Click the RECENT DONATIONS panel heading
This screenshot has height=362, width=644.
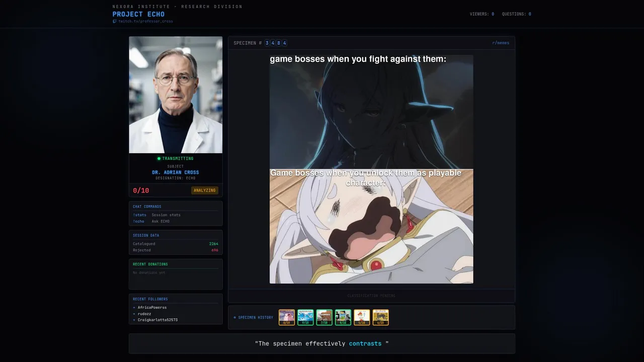[x=150, y=264]
